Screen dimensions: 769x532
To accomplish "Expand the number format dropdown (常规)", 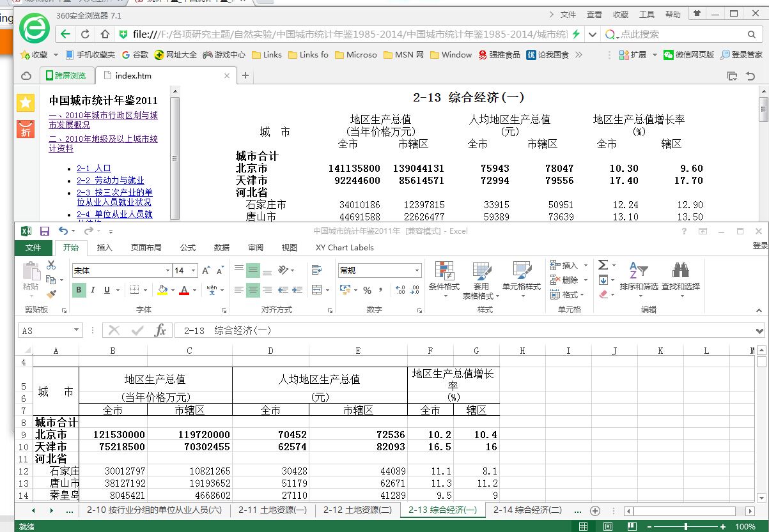I will [417, 271].
